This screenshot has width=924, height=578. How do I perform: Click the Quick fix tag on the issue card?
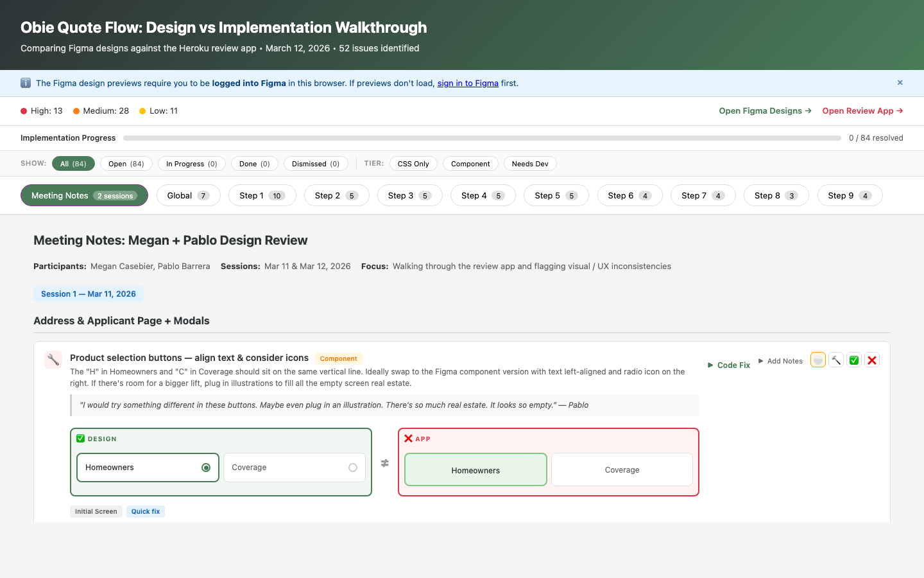[x=145, y=511]
